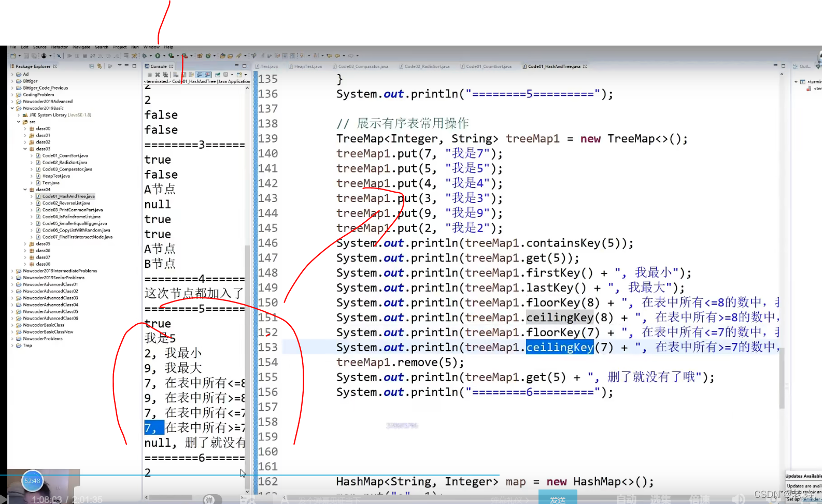Click the Resume debug toolbar icon
The width and height of the screenshot is (822, 504).
point(69,56)
